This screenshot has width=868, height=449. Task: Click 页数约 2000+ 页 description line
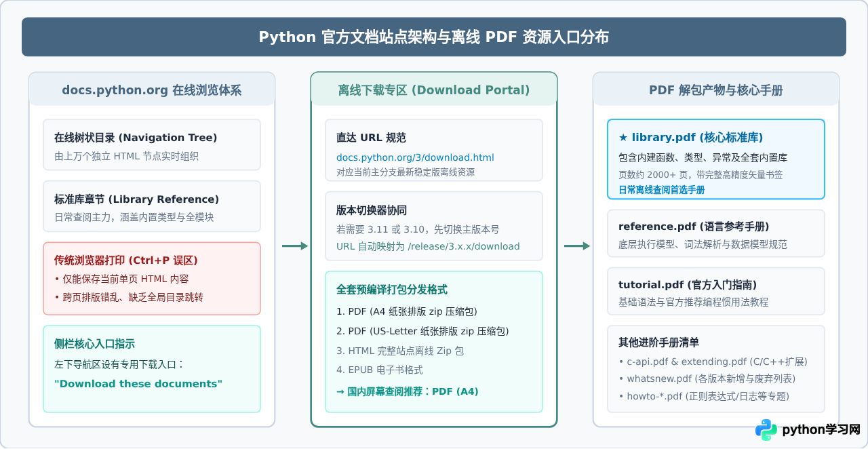701,174
